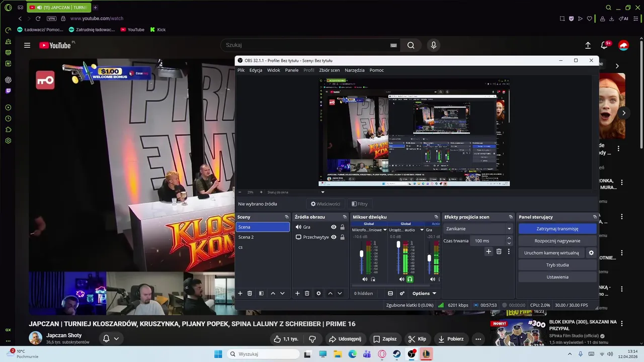
Task: Remove selected scene using Sceny trash icon
Action: point(250,293)
